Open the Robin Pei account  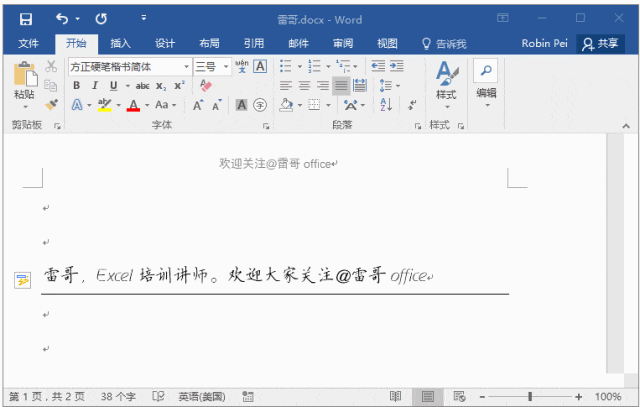click(x=544, y=43)
